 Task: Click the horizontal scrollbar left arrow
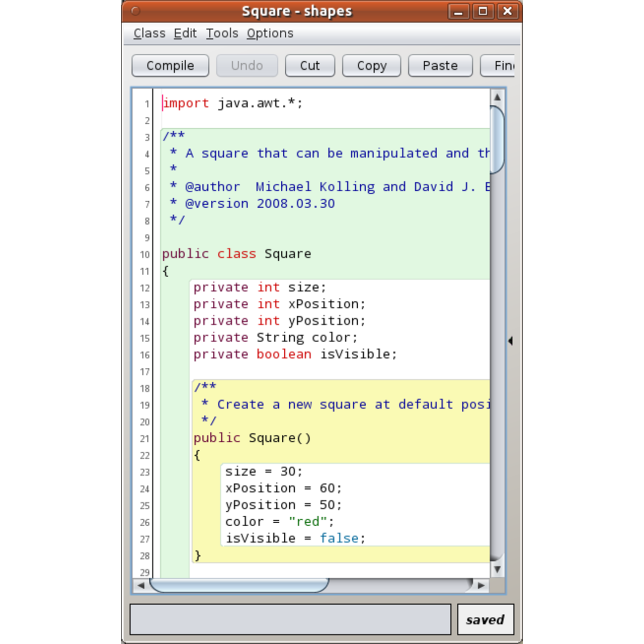[141, 585]
